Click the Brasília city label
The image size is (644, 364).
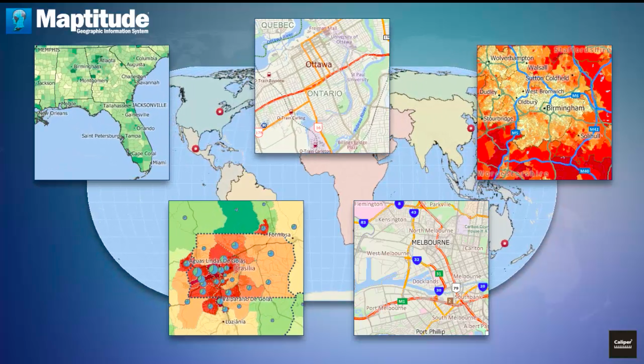[x=245, y=268]
